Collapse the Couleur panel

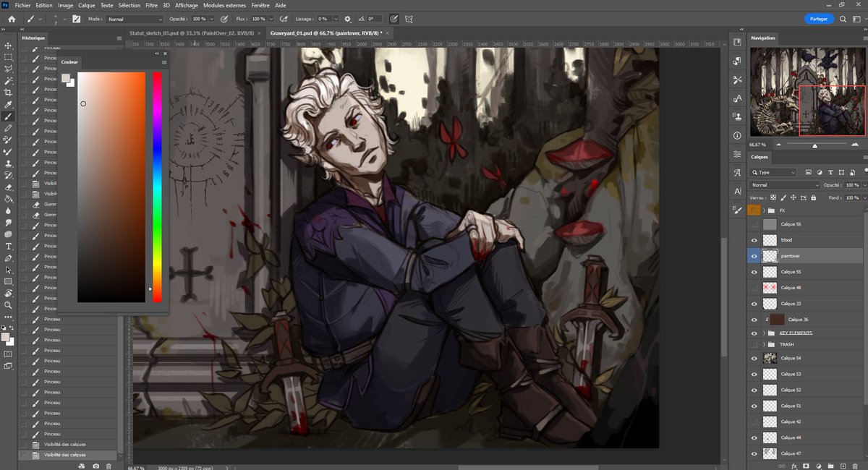tap(157, 54)
